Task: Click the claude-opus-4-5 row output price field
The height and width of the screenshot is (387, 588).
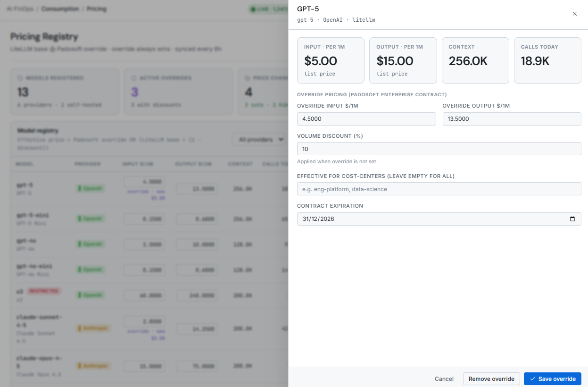Action: tap(198, 366)
